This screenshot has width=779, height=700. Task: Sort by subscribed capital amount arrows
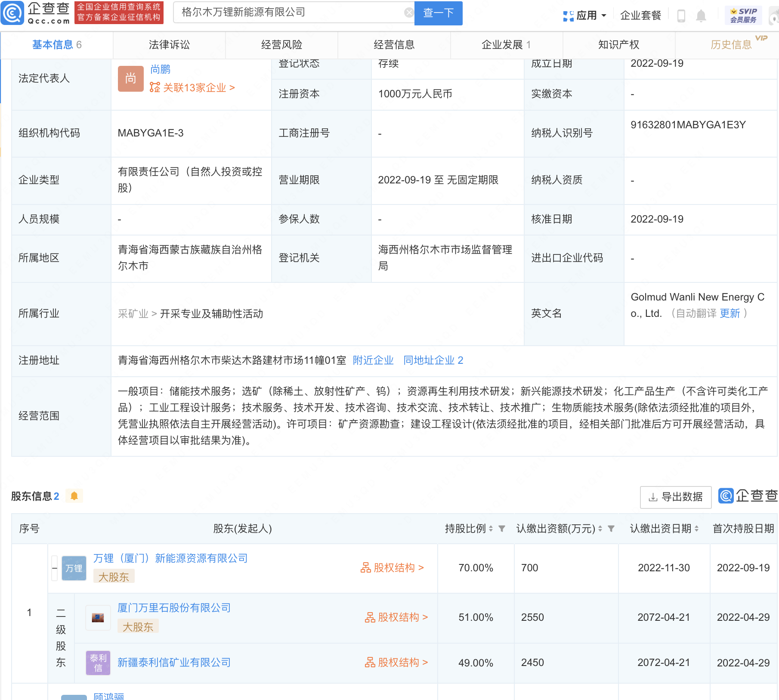pyautogui.click(x=600, y=529)
